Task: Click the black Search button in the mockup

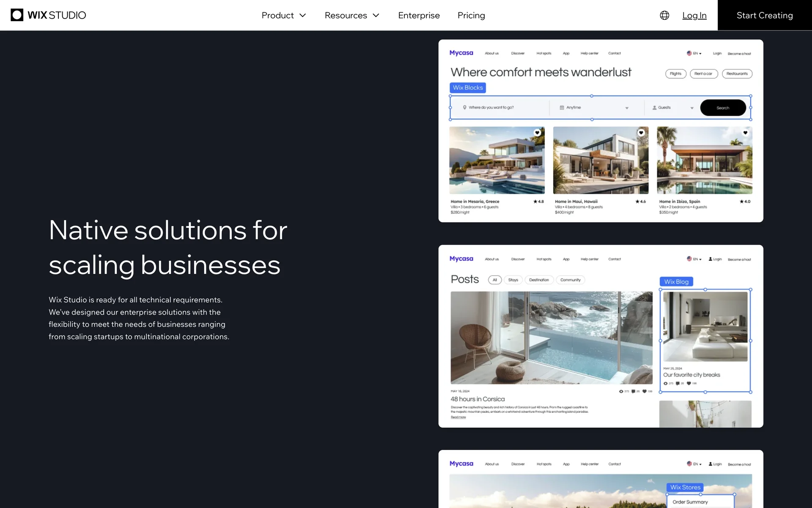Action: pyautogui.click(x=723, y=108)
